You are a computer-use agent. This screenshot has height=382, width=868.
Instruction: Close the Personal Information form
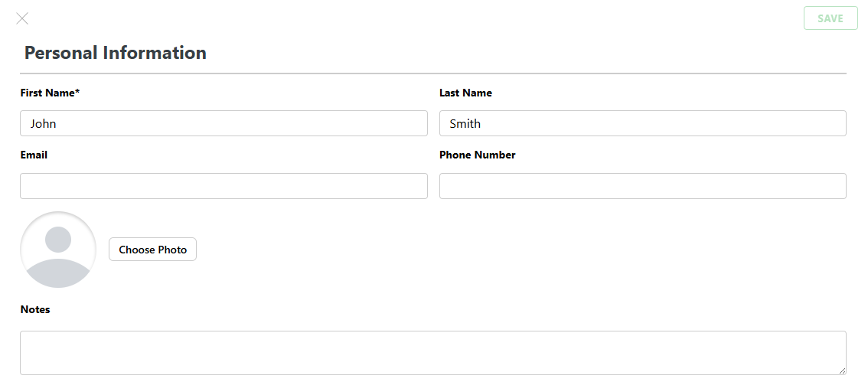click(x=22, y=18)
